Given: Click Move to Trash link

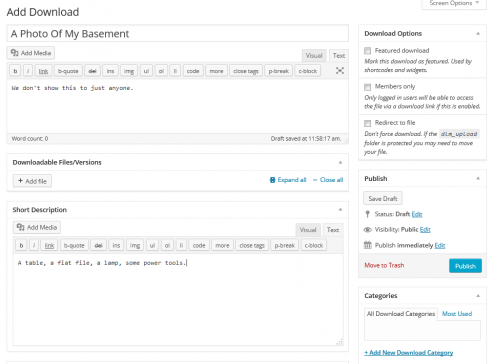Looking at the screenshot, I should pyautogui.click(x=384, y=265).
